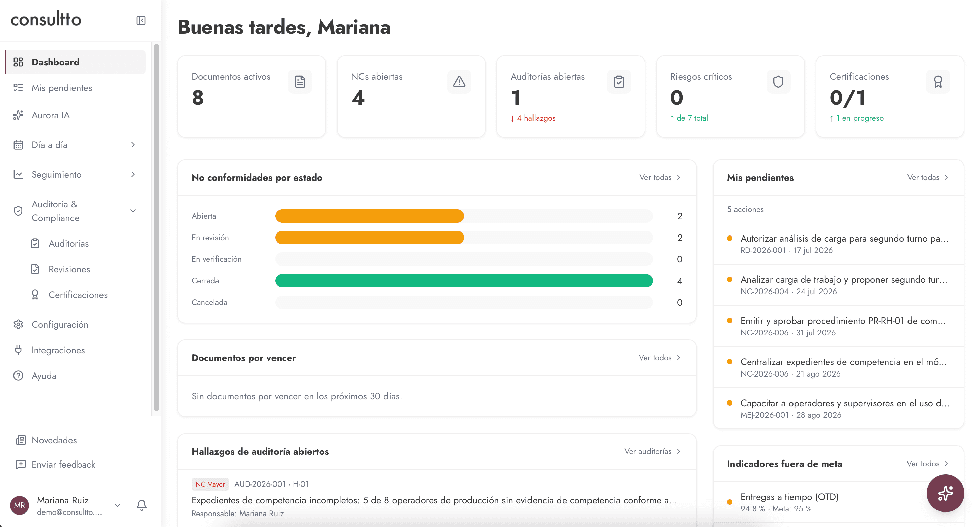980x527 pixels.
Task: Open Aurora IA from the sidebar
Action: 75,115
